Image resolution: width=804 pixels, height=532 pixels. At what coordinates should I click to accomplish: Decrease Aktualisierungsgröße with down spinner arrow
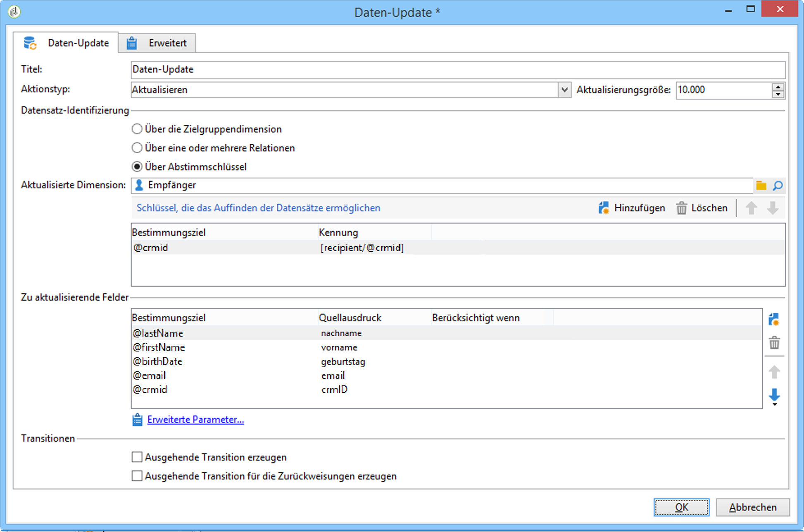point(778,94)
